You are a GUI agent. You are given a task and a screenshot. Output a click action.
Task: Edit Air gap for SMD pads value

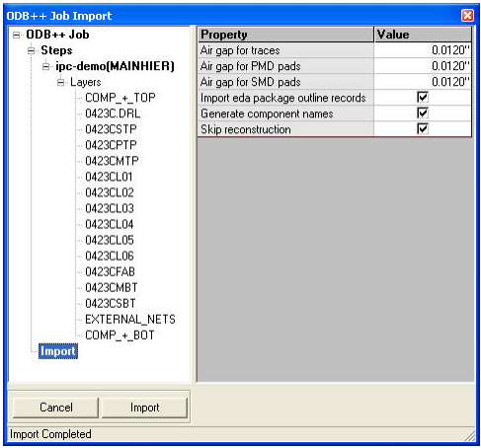(x=423, y=82)
